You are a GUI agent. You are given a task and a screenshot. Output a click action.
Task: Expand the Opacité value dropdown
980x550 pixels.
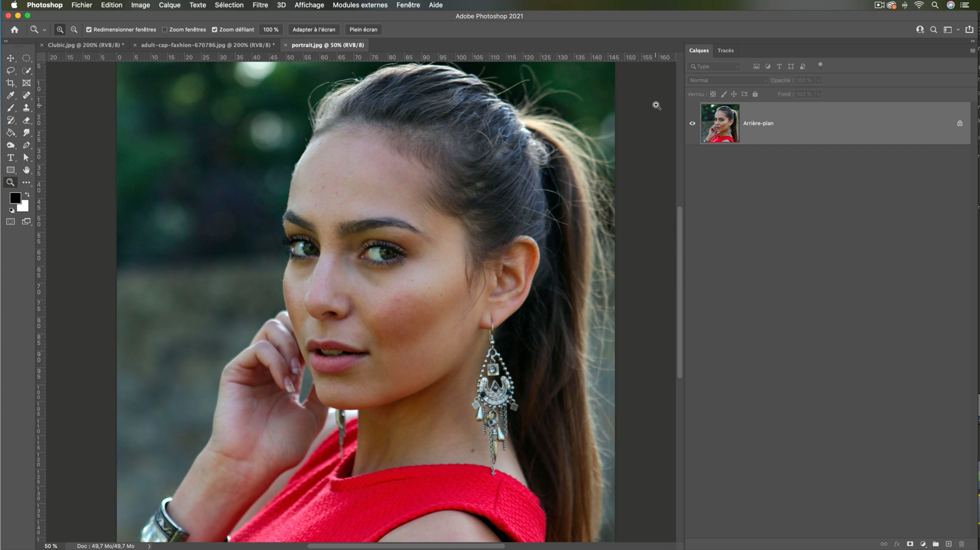(818, 80)
